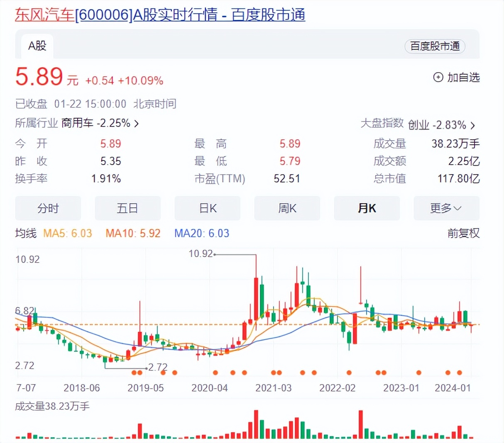
Task: Open the 前复权 adjustment selector
Action: [463, 234]
